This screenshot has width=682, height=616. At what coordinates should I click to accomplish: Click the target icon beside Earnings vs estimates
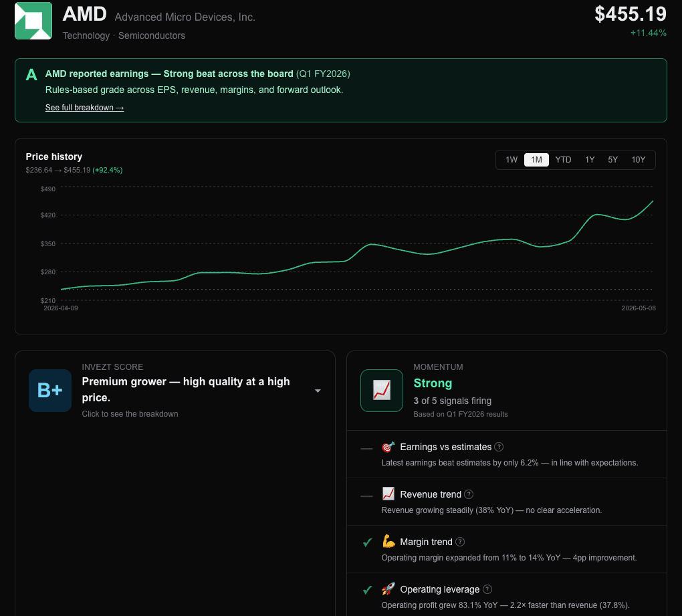(388, 447)
